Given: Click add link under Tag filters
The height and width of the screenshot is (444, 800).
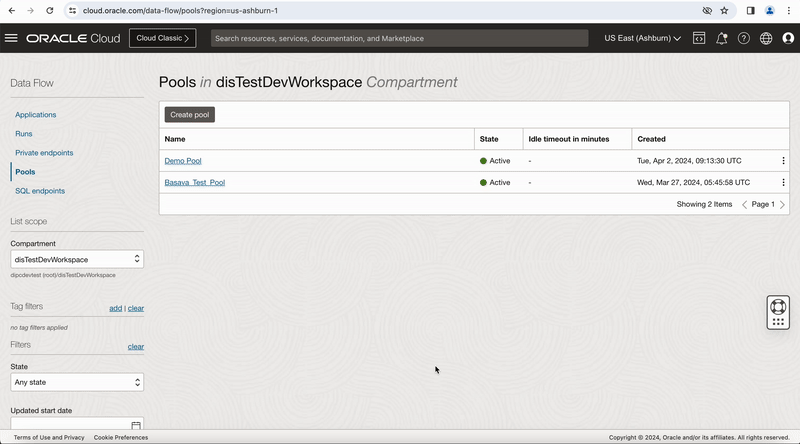Looking at the screenshot, I should coord(115,308).
